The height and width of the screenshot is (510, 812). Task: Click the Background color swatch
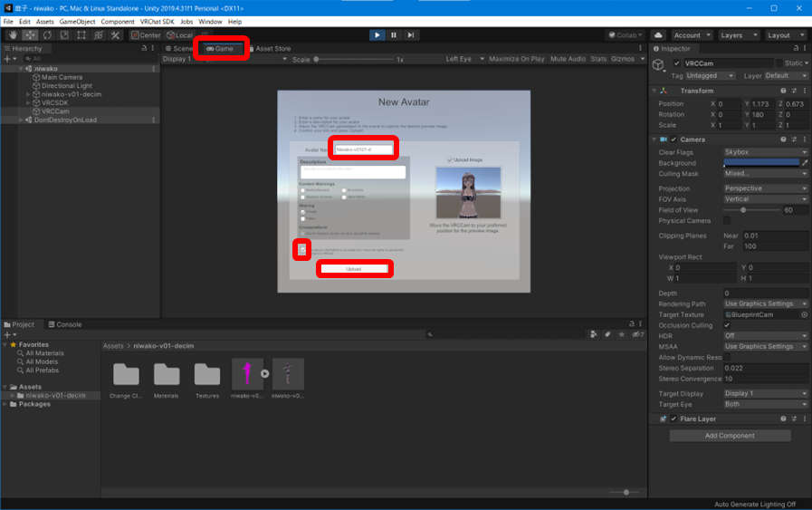tap(760, 163)
